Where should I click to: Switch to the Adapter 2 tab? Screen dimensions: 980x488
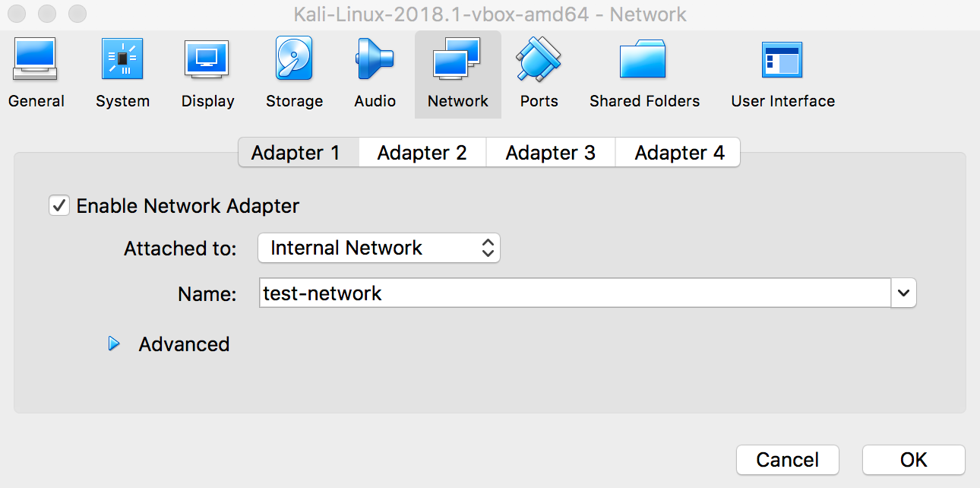(x=422, y=153)
